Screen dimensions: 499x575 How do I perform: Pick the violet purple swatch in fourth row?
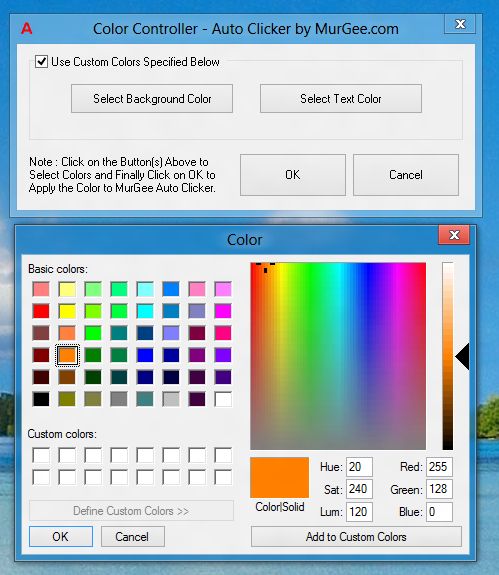coord(223,355)
